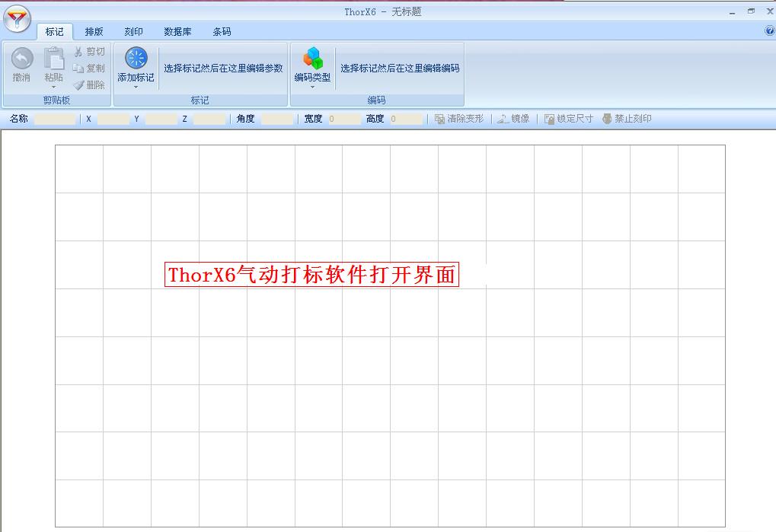Toggle 锁定尺寸 lock size option

click(568, 119)
